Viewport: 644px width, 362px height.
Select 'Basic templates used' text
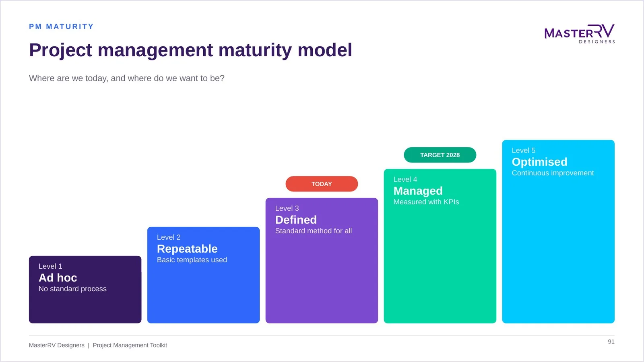coord(192,260)
